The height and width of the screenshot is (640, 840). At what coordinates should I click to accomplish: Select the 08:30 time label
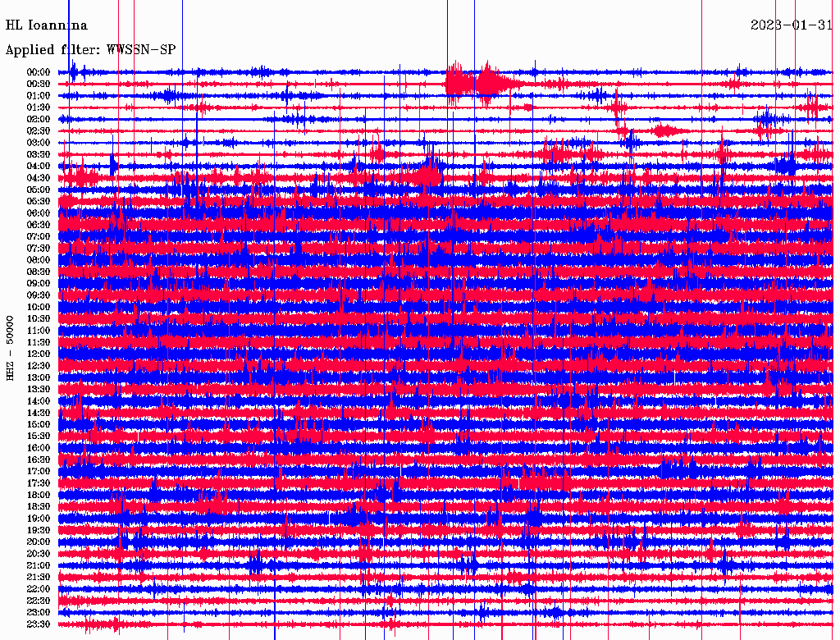tap(39, 272)
